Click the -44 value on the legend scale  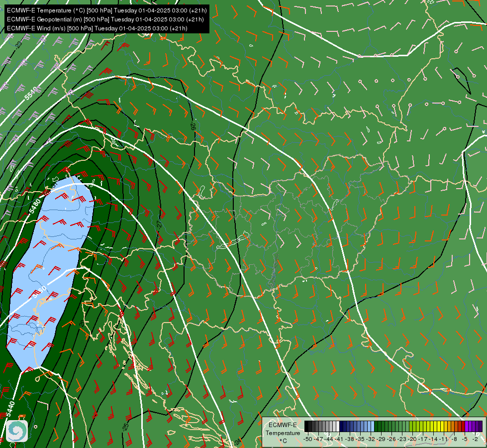click(x=329, y=440)
